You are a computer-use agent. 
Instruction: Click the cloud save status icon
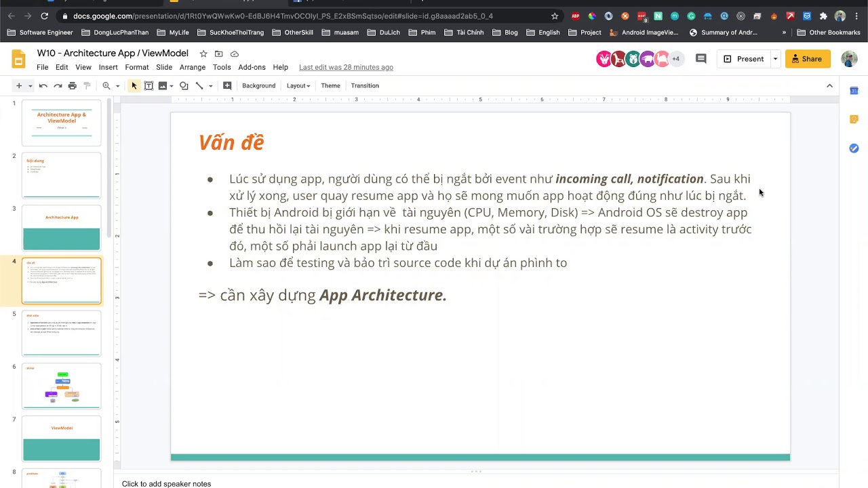[x=235, y=54]
